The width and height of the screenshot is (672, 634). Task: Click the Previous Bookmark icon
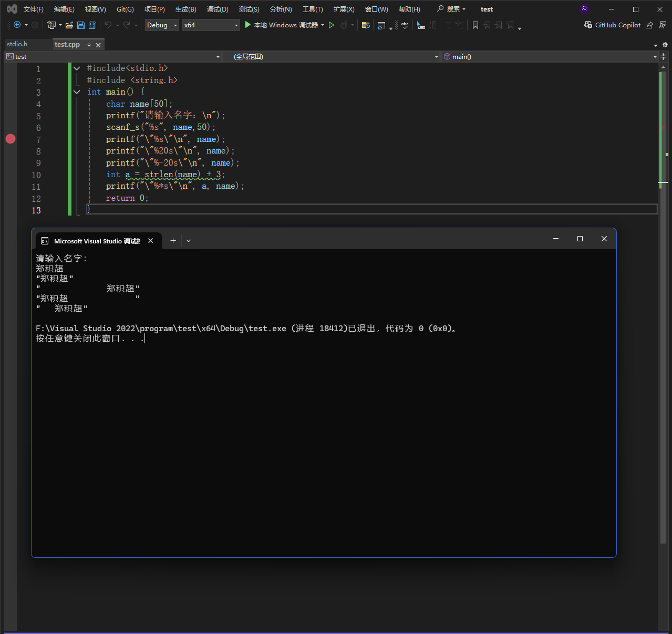487,25
